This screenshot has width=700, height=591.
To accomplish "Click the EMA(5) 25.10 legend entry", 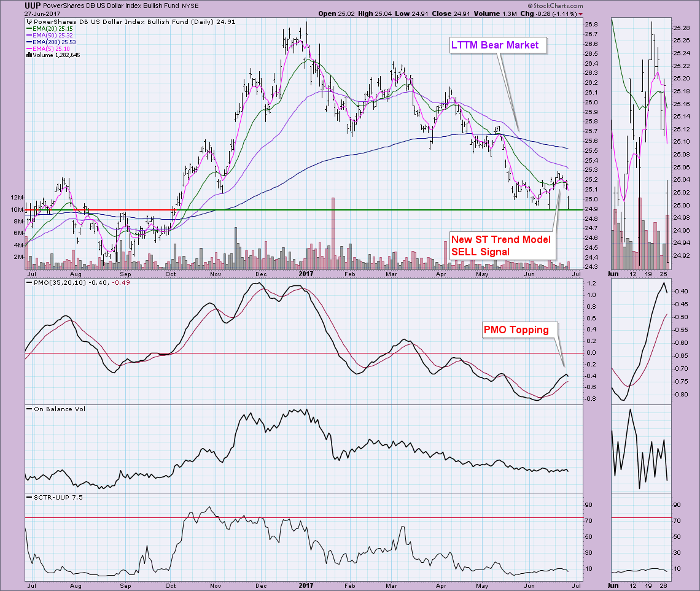I will (48, 48).
